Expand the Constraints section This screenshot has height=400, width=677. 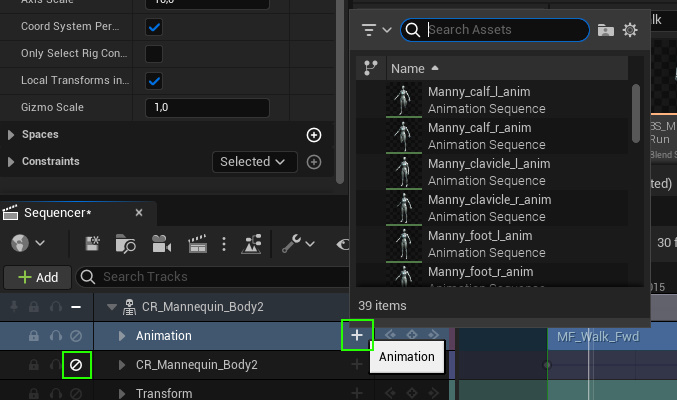pos(11,162)
